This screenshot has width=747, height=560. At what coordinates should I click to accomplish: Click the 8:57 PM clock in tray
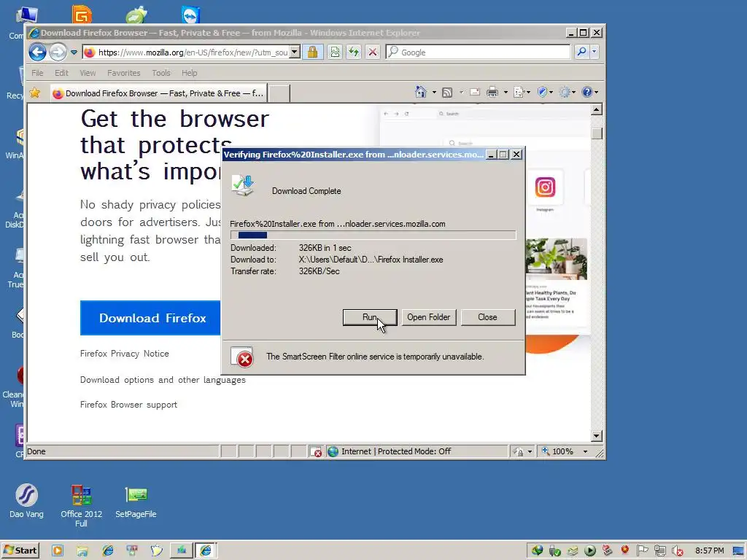[x=709, y=551]
